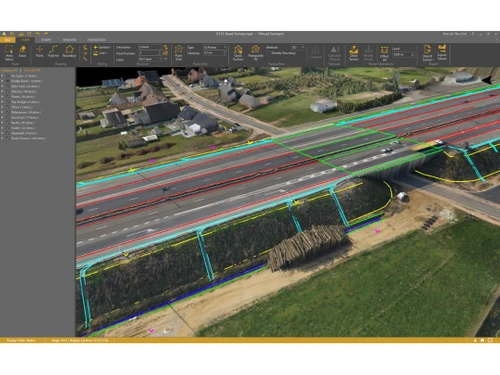Expand the Electrical layer tree row
500x375 pixels.
[x=3, y=117]
